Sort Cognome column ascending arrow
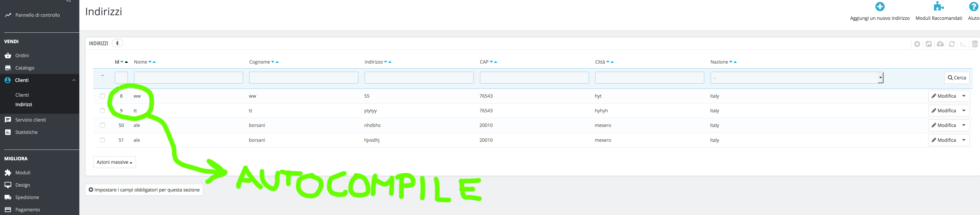The height and width of the screenshot is (215, 980). point(277,62)
